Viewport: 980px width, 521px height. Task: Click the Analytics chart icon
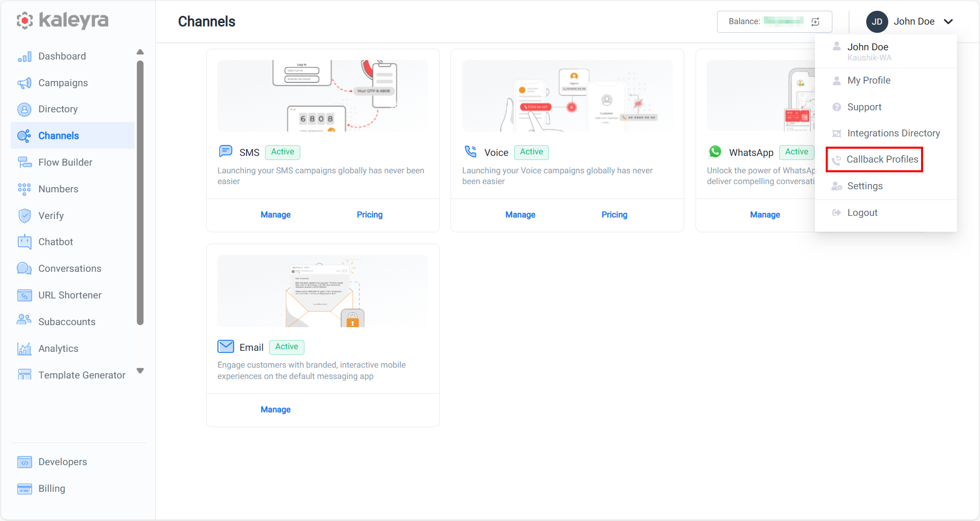(25, 349)
